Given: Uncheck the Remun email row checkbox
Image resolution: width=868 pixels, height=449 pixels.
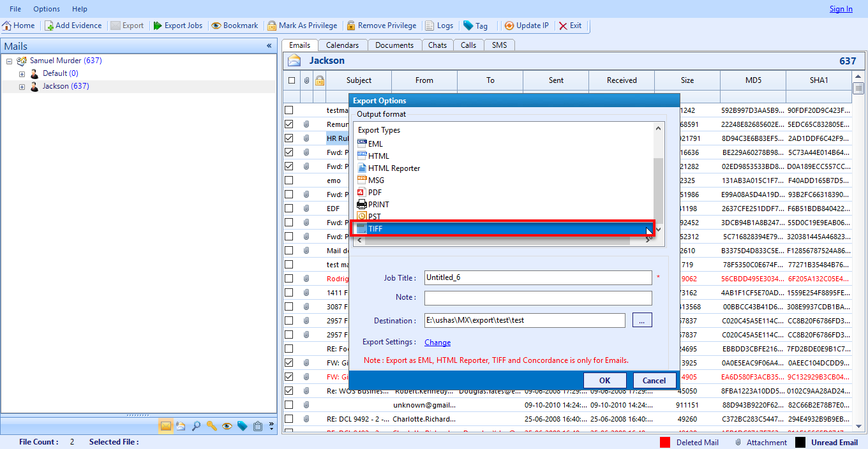Looking at the screenshot, I should [x=289, y=124].
